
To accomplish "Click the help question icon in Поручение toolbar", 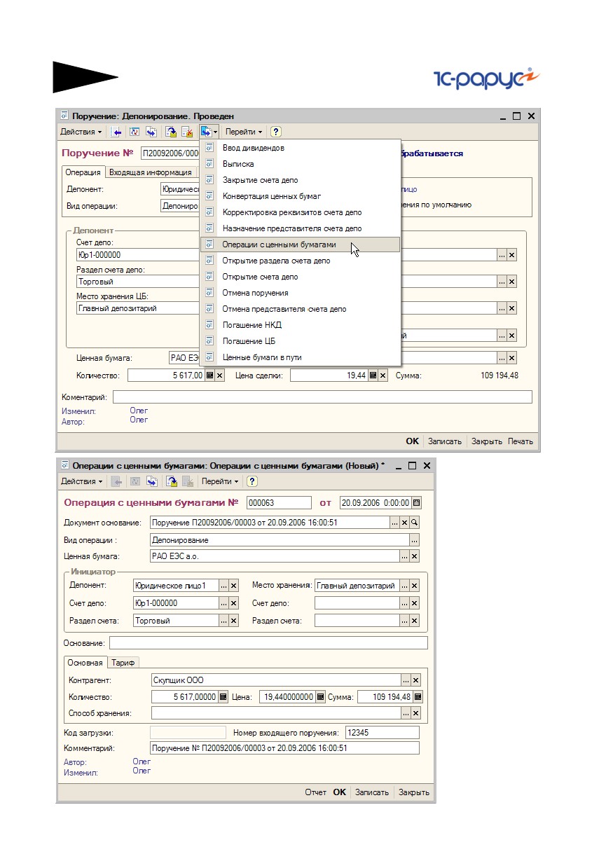I will click(x=276, y=132).
